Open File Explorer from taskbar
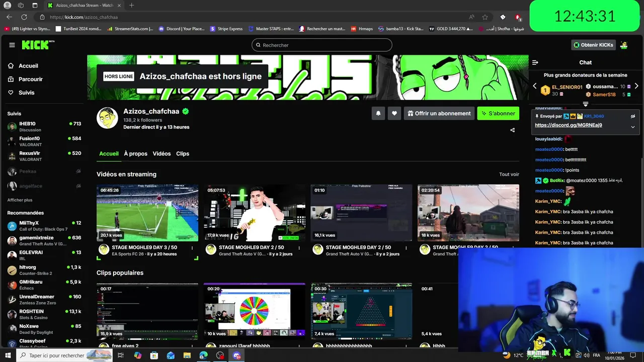Image resolution: width=644 pixels, height=362 pixels. [187, 355]
